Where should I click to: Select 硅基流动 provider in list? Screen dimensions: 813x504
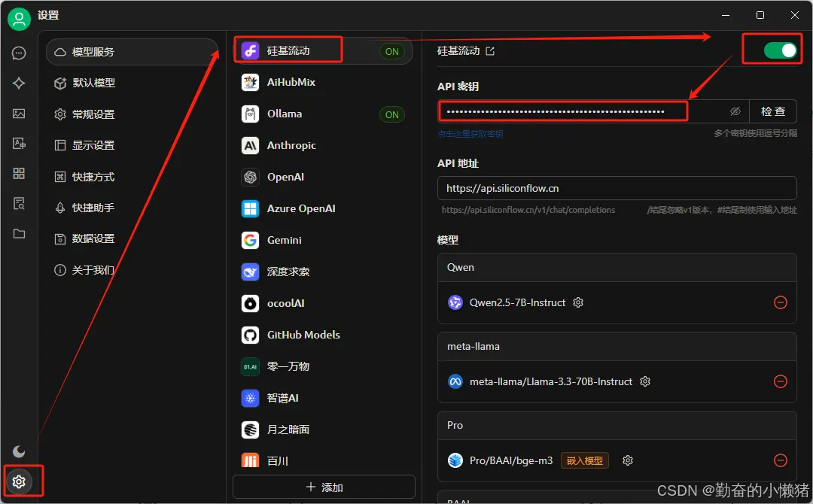click(x=324, y=50)
